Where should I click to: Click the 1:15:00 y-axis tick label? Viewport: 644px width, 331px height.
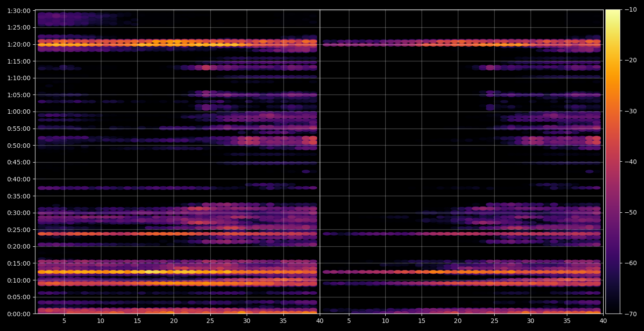point(19,61)
